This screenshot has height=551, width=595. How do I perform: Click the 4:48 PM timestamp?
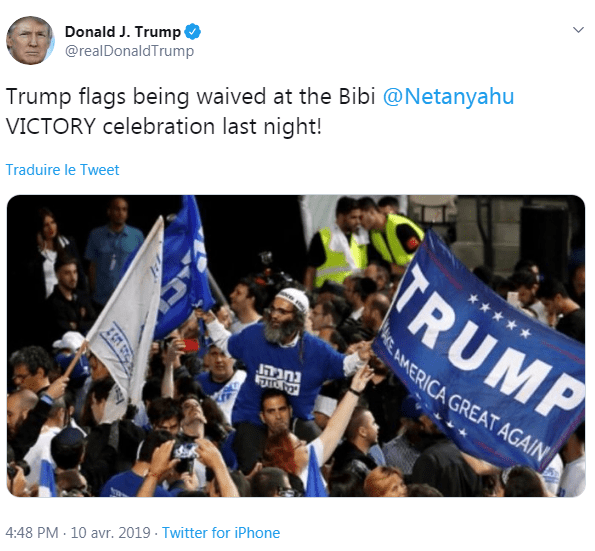[x=32, y=533]
